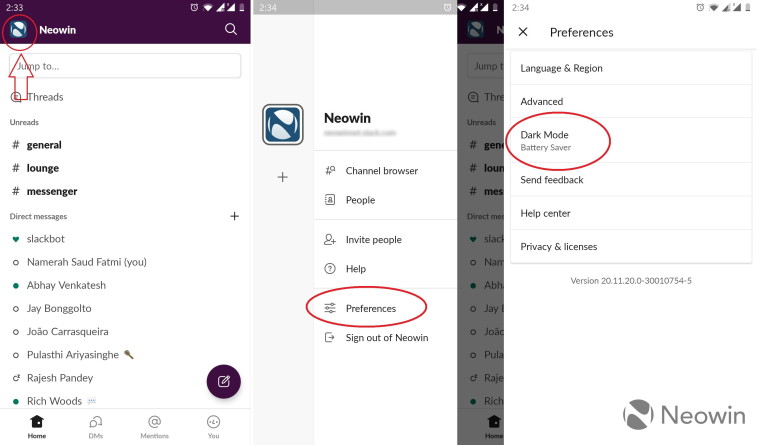Open Language & Region settings

click(x=631, y=68)
